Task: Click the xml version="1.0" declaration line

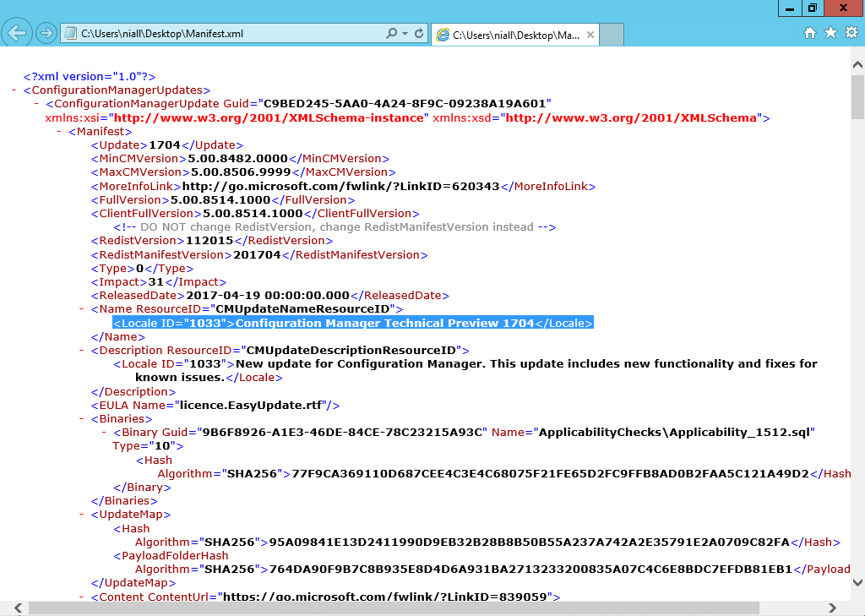Action: 90,77
